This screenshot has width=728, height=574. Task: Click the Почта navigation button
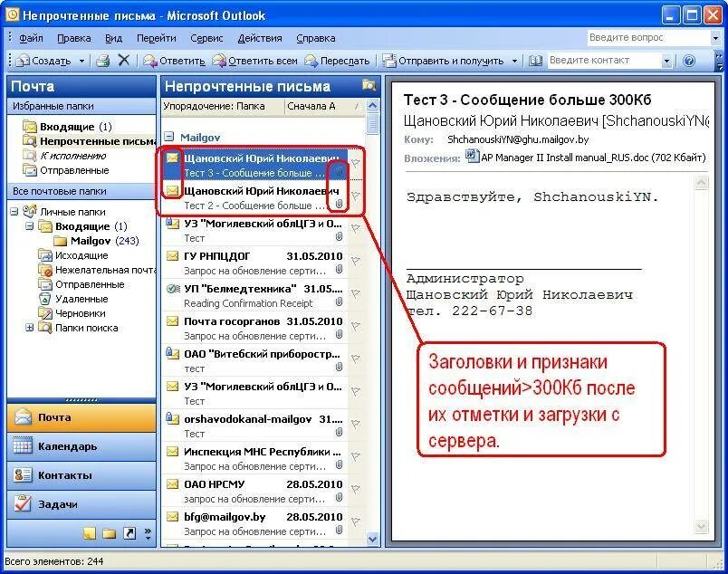click(x=81, y=417)
